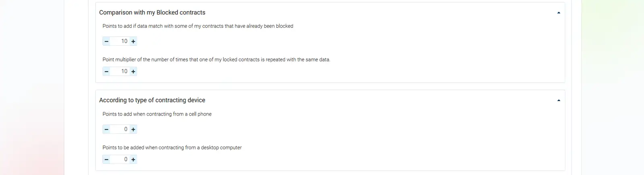Screen dimensions: 644x175
Task: Focus the cell phone points number field
Action: click(x=120, y=129)
